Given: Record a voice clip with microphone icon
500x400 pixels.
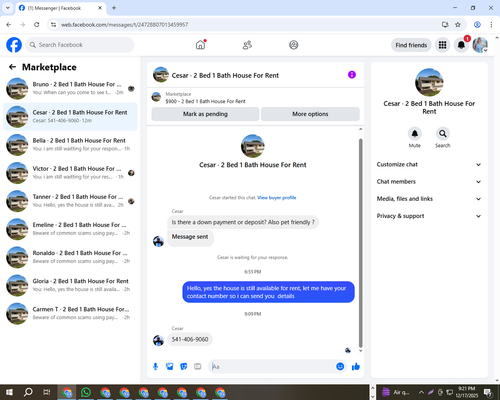Looking at the screenshot, I should click(155, 367).
